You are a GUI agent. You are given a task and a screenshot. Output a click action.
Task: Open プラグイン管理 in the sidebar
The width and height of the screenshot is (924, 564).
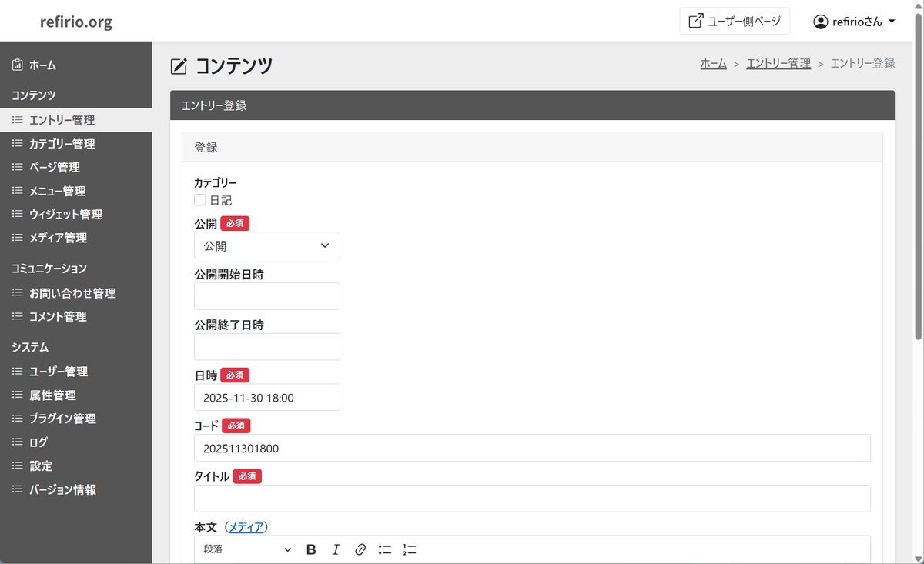tap(76, 419)
